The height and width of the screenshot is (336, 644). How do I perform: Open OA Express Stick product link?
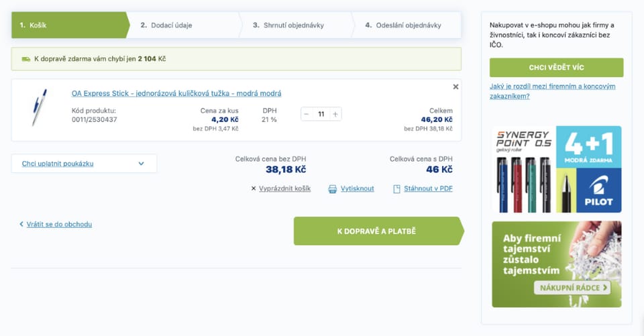click(176, 93)
